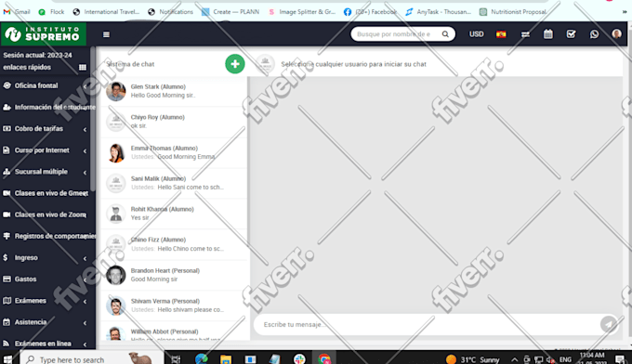Screen dimensions: 632x364
Task: Toggle the hamburger sidebar menu
Action: pyautogui.click(x=106, y=34)
